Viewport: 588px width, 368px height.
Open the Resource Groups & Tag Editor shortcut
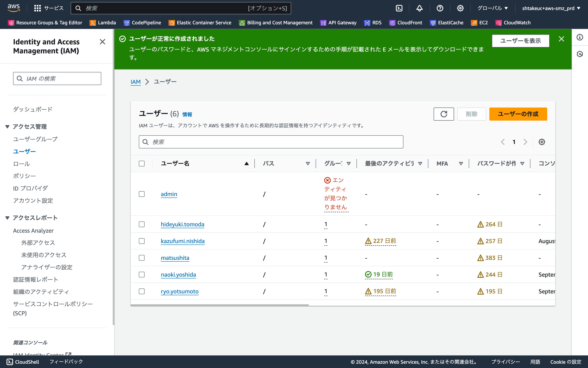click(x=45, y=23)
